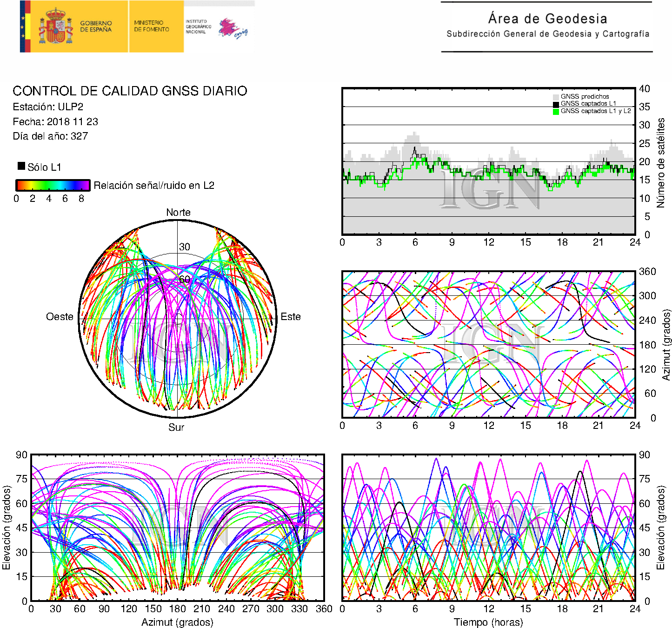
Task: Click the Gobierno de España text
Action: 96,27
